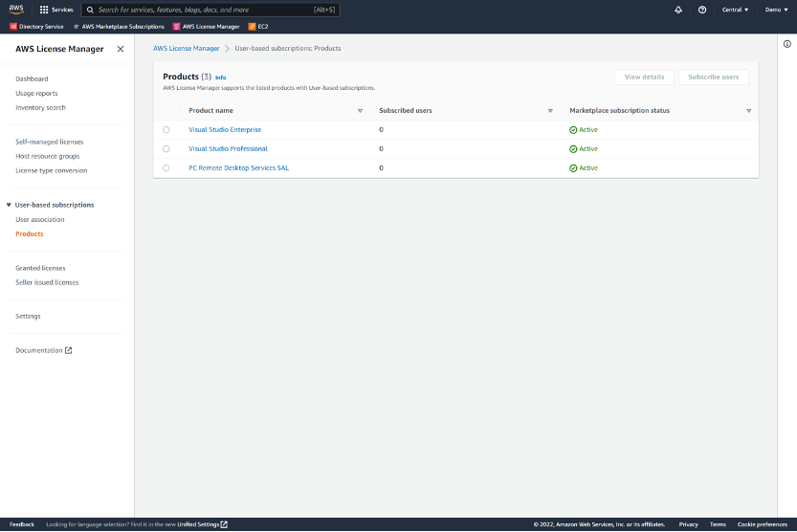Open Privacy footer link
Screen dimensions: 797x532
(x=688, y=524)
